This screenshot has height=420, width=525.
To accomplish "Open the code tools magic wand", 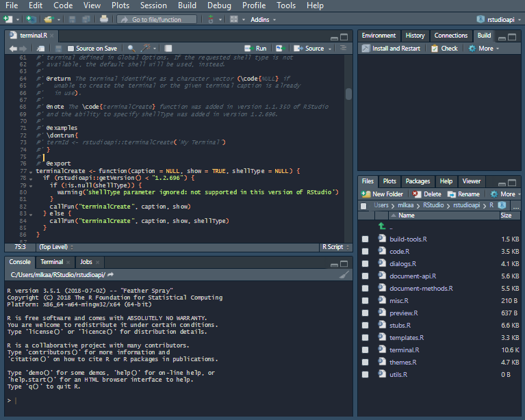I will pyautogui.click(x=146, y=49).
